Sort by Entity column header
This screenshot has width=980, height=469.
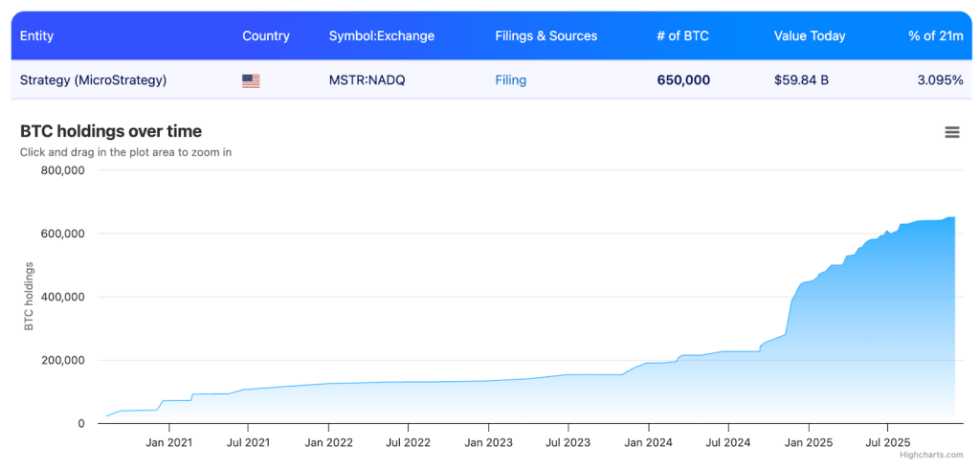36,36
